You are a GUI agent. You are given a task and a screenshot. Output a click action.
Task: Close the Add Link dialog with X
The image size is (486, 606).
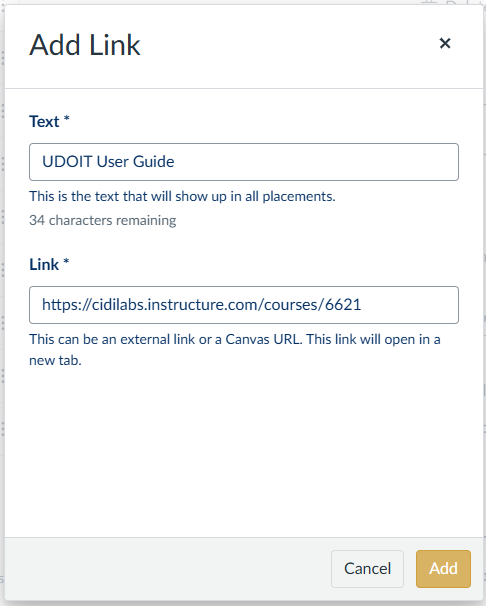445,43
